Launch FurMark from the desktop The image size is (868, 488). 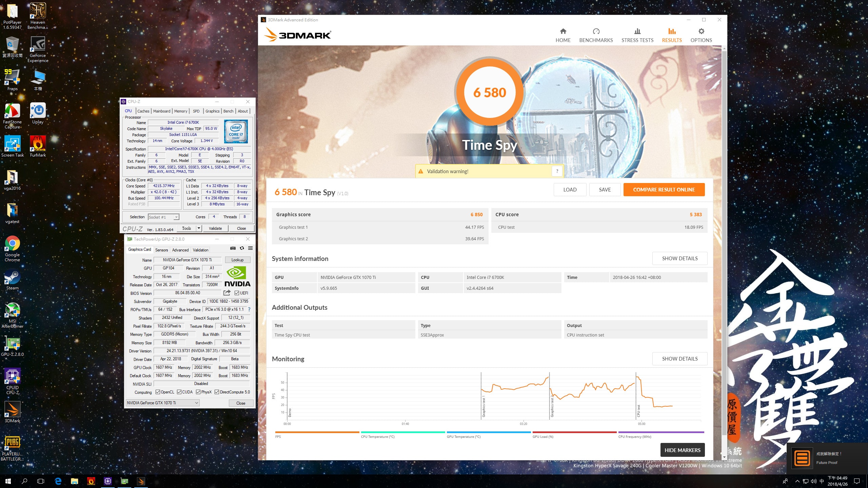coord(38,147)
